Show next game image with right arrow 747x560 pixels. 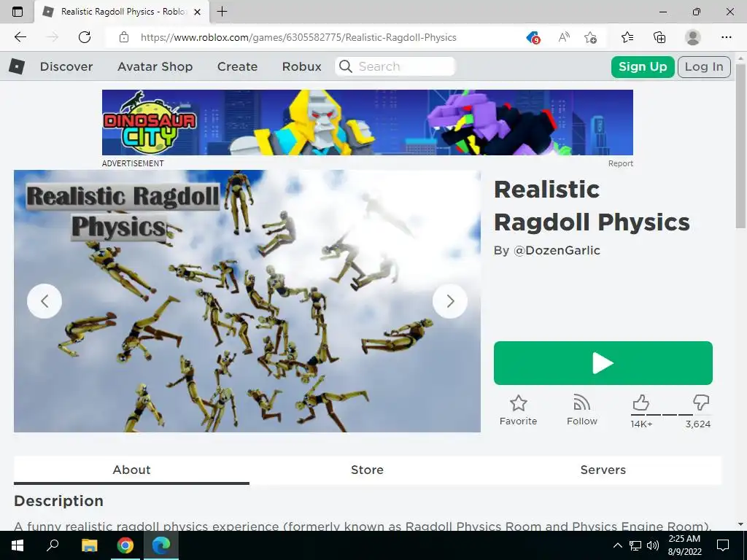[449, 301]
